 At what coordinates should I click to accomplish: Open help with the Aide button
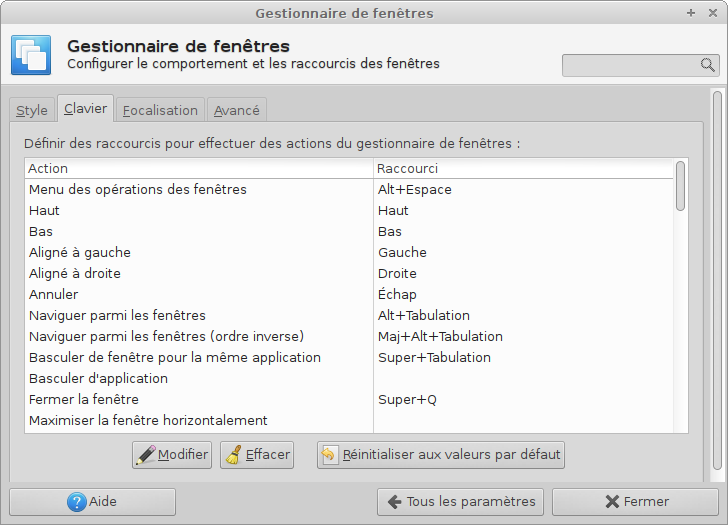click(x=92, y=502)
